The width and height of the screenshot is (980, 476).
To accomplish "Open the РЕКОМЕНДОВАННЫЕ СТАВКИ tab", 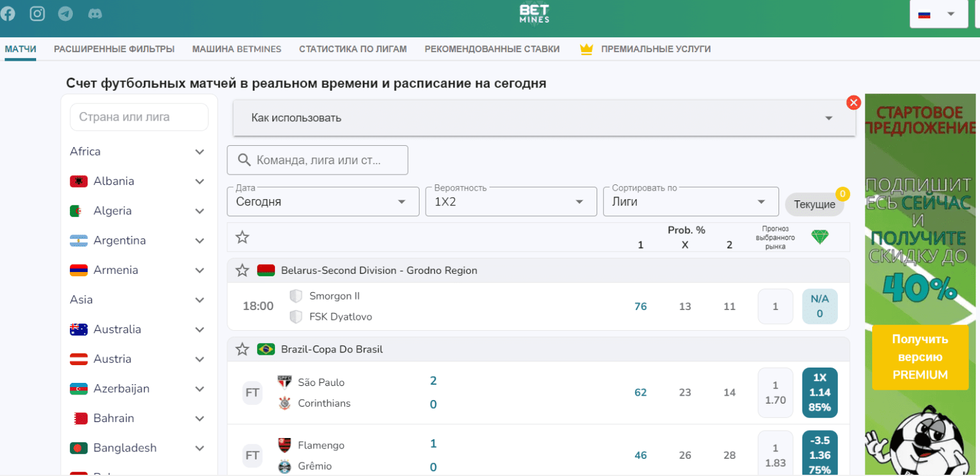I will pos(492,49).
